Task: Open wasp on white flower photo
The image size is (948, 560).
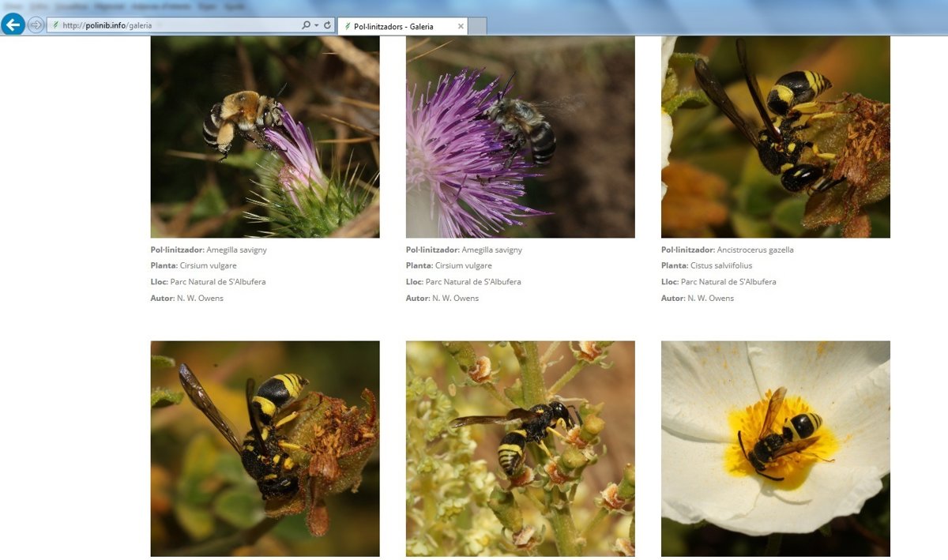Action: 775,448
